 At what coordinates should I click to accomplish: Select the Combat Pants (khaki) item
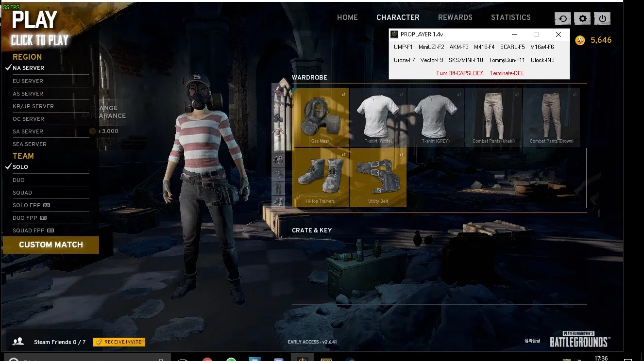pyautogui.click(x=493, y=117)
